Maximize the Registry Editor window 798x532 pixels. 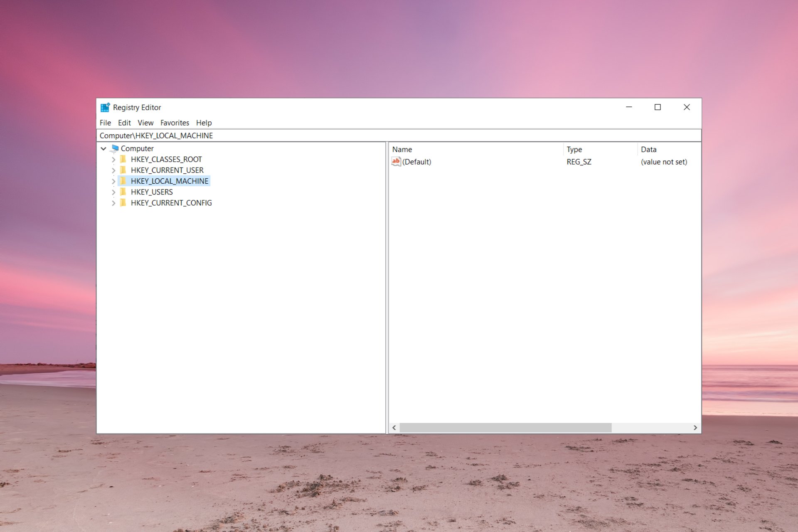pos(658,107)
